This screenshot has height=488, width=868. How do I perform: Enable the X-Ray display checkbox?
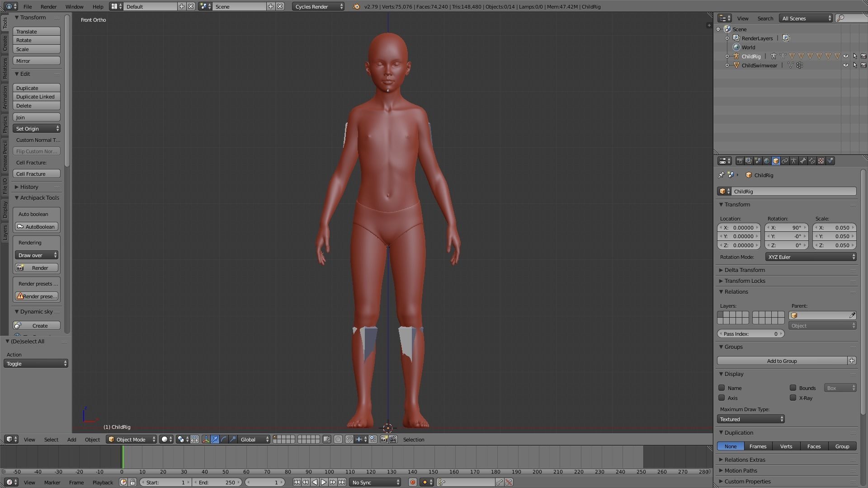pos(793,398)
